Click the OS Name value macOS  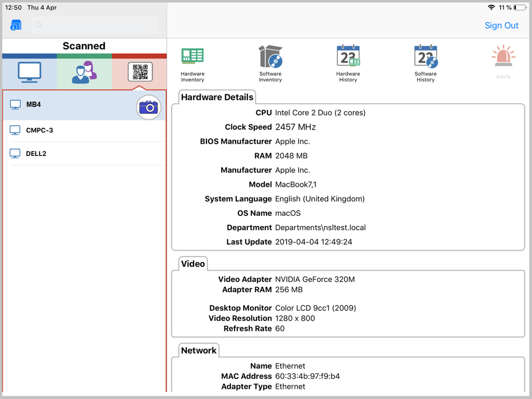click(288, 213)
